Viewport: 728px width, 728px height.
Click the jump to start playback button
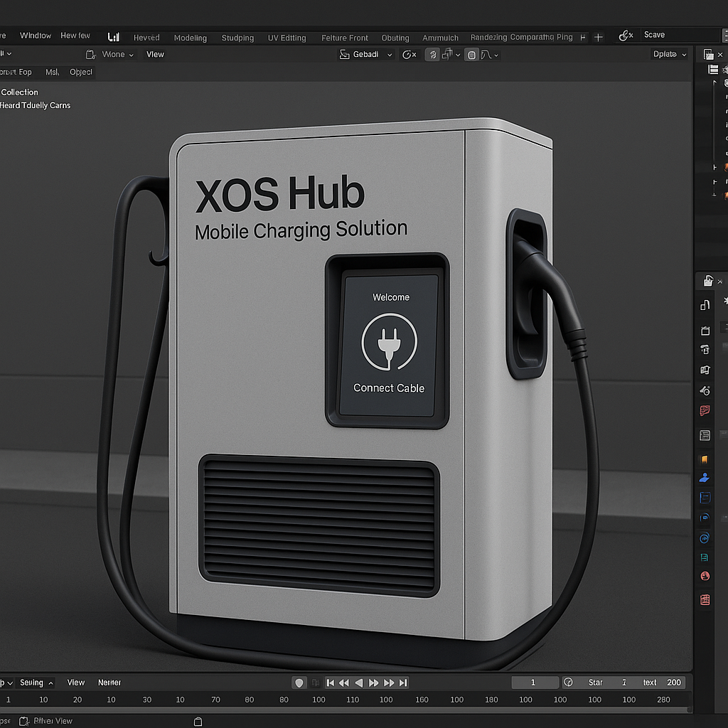(x=330, y=682)
